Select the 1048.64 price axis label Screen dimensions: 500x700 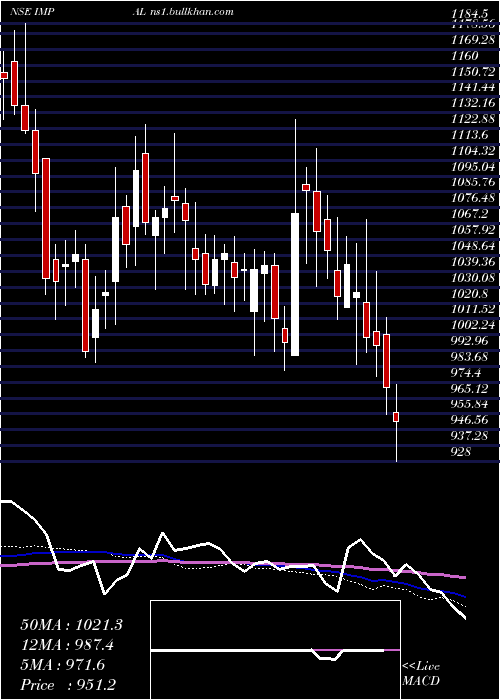click(473, 246)
